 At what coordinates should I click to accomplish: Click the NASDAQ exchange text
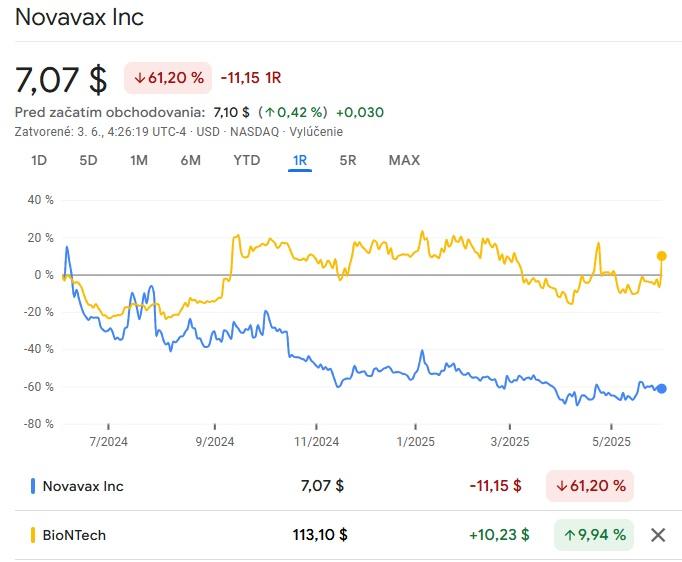point(254,132)
